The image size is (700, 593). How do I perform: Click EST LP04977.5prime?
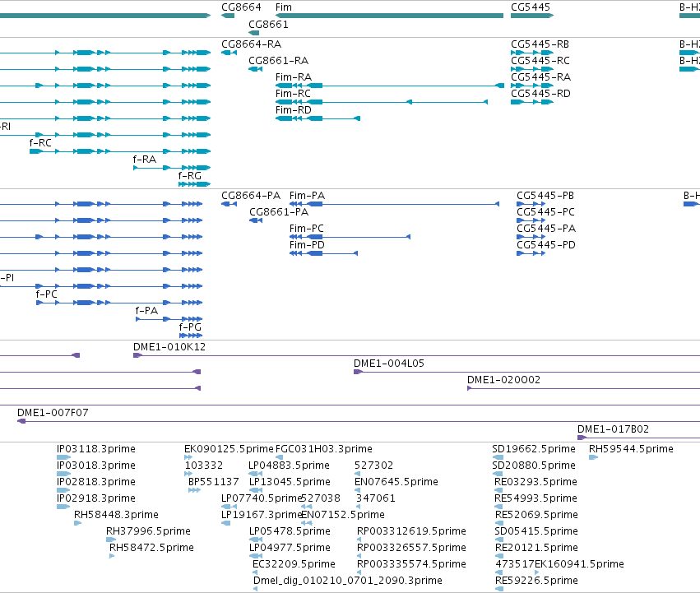pyautogui.click(x=290, y=548)
